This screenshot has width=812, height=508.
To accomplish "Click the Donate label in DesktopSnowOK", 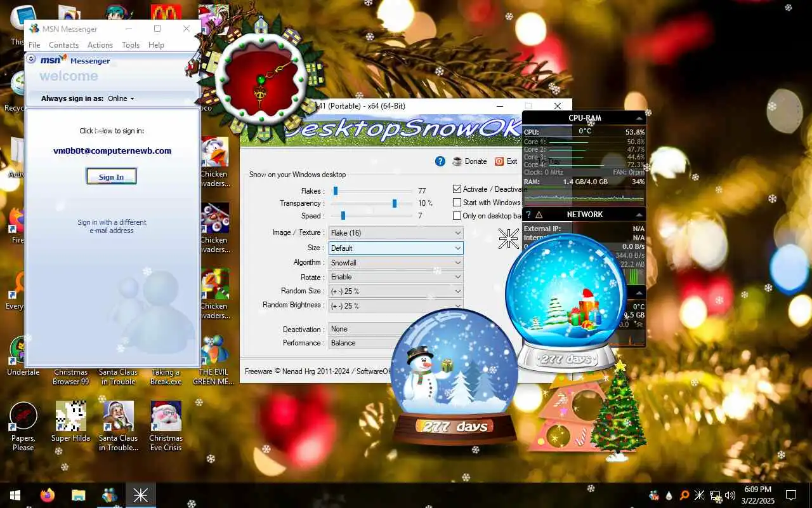I will tap(476, 161).
